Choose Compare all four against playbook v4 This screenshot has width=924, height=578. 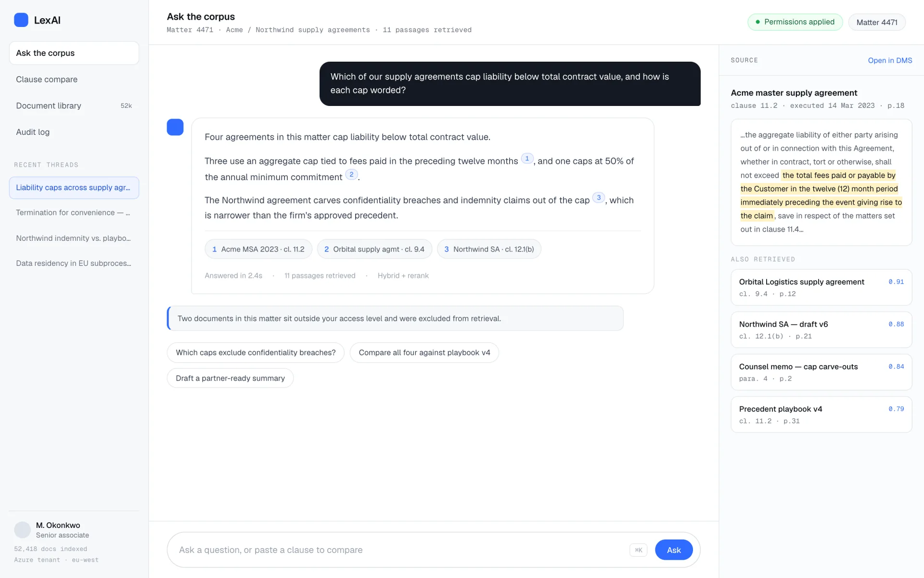(424, 353)
